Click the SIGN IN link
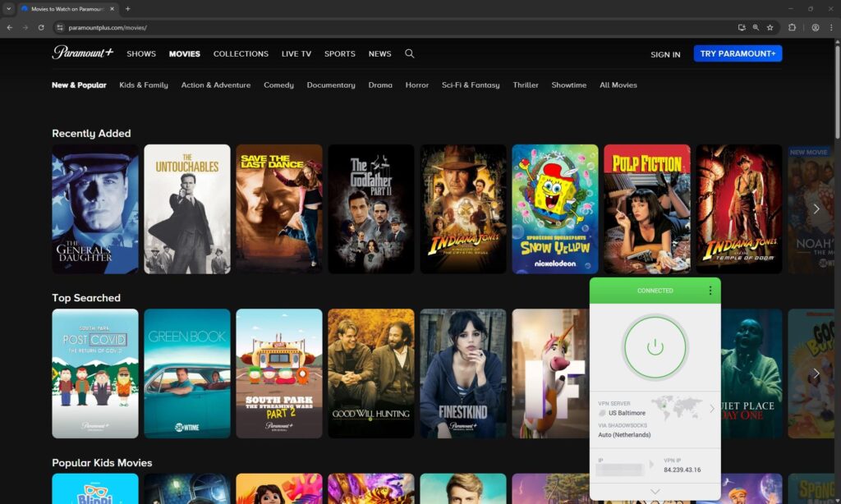Viewport: 841px width, 504px height. click(x=665, y=54)
